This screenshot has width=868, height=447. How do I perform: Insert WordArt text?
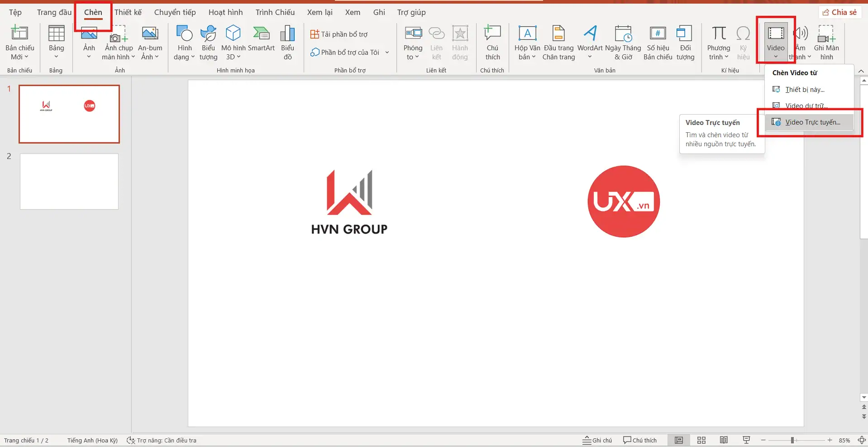click(590, 42)
